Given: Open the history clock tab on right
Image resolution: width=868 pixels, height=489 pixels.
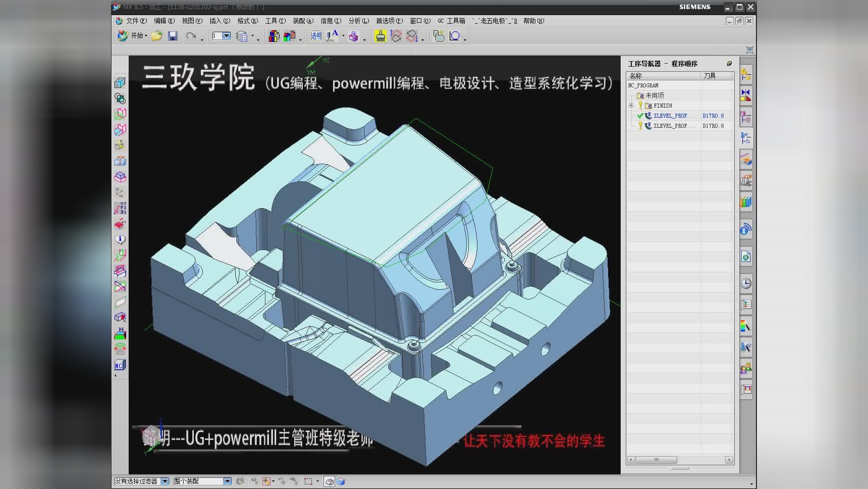Looking at the screenshot, I should click(x=746, y=283).
